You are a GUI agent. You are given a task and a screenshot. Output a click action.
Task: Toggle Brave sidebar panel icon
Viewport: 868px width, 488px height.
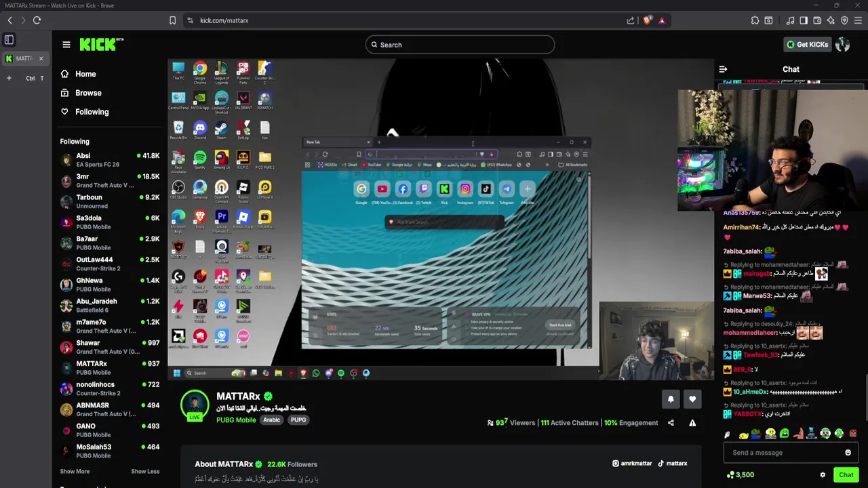(804, 20)
